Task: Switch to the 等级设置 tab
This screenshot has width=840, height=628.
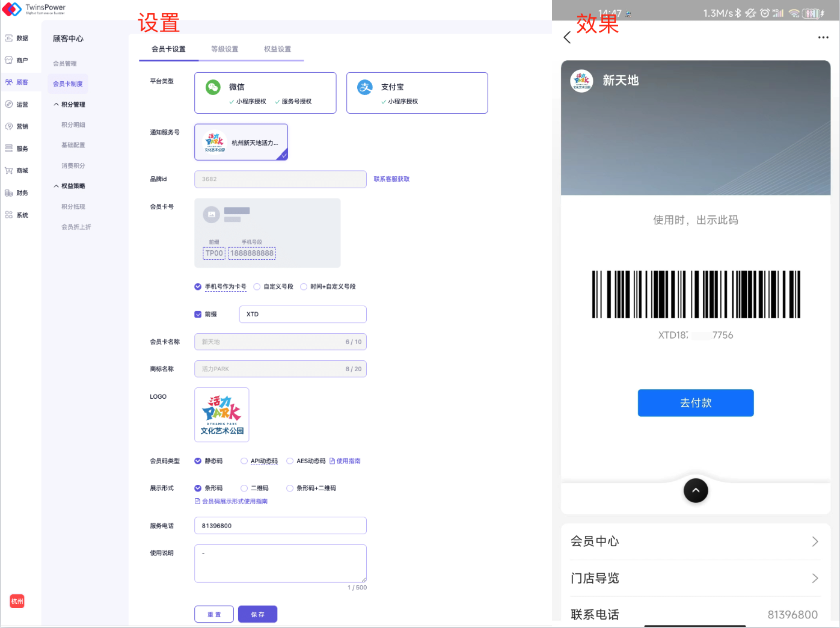Action: tap(224, 49)
